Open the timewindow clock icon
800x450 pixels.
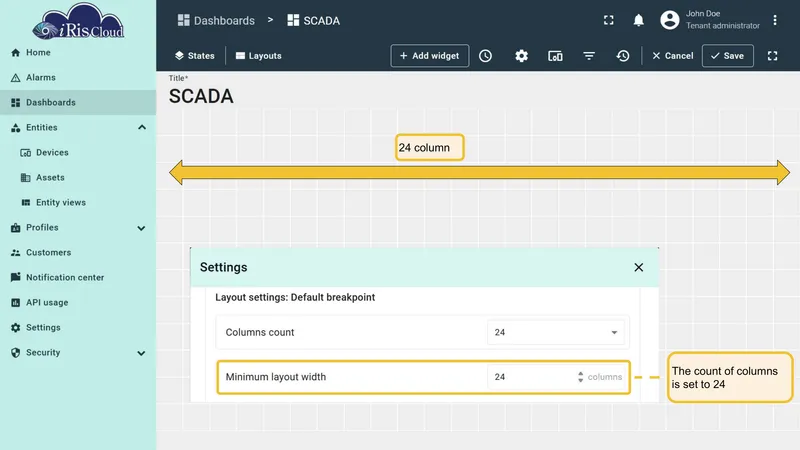coord(485,56)
